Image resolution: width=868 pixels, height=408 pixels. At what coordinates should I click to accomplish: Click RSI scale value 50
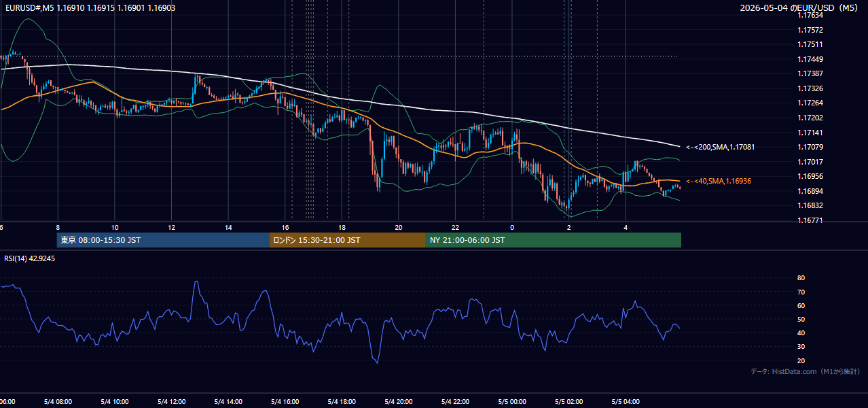[x=801, y=319]
